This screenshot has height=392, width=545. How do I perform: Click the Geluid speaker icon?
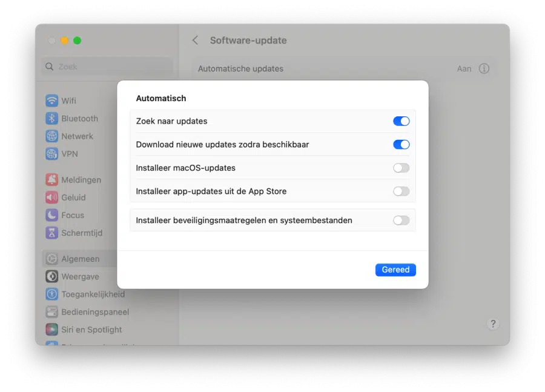(x=52, y=198)
